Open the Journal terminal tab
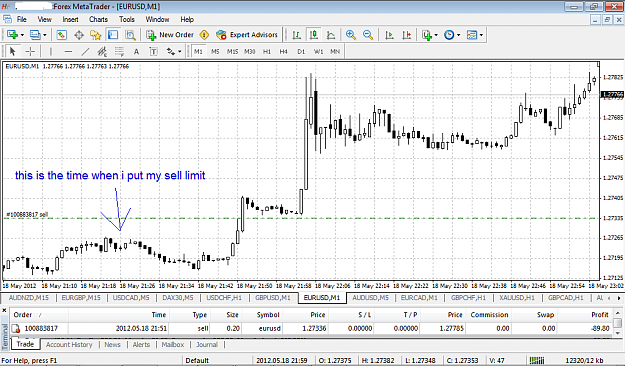625x366 pixels. click(x=207, y=344)
